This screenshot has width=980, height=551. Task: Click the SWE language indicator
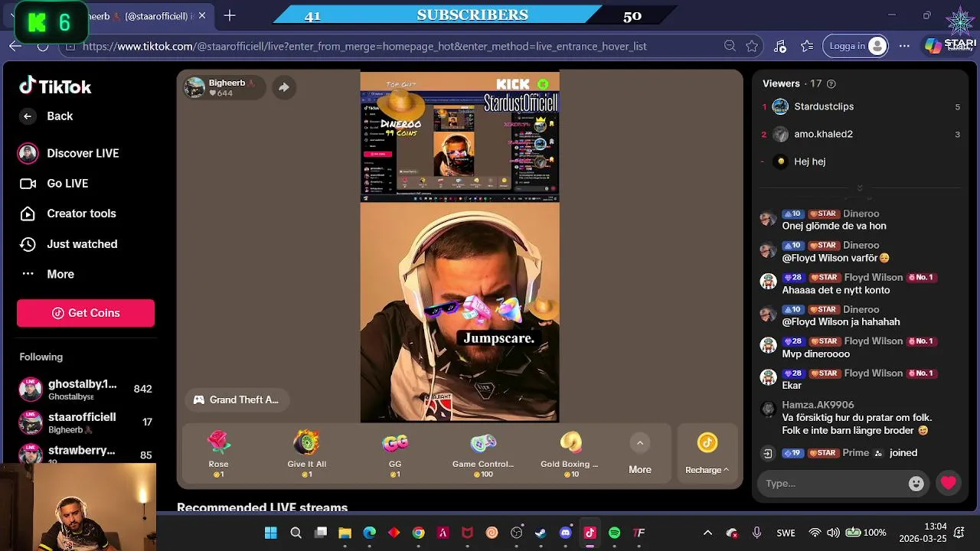[786, 533]
